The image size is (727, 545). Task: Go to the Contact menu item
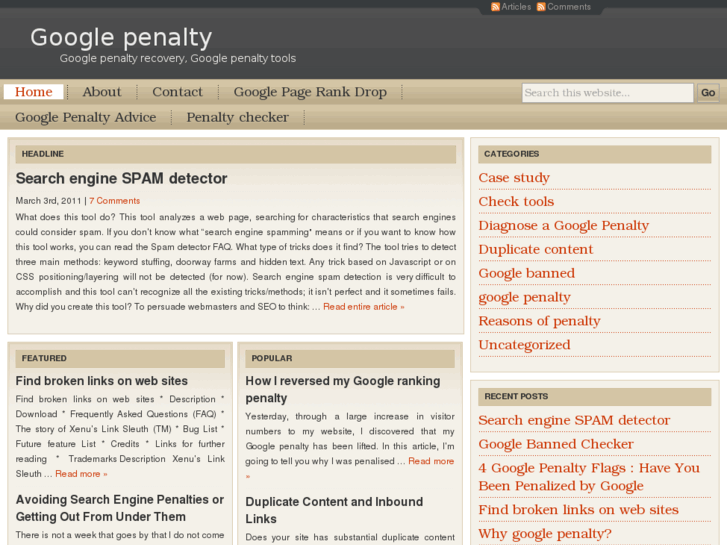tap(178, 92)
